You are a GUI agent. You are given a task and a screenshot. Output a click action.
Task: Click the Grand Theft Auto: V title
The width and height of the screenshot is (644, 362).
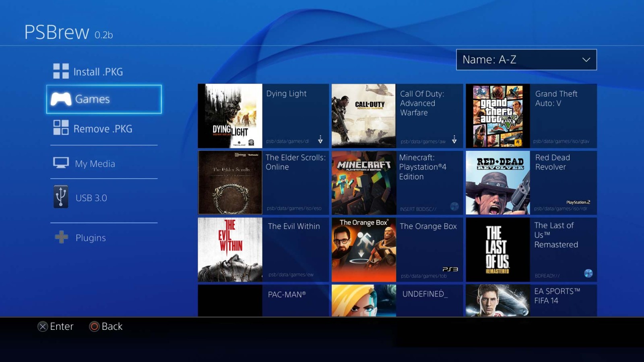pos(556,99)
